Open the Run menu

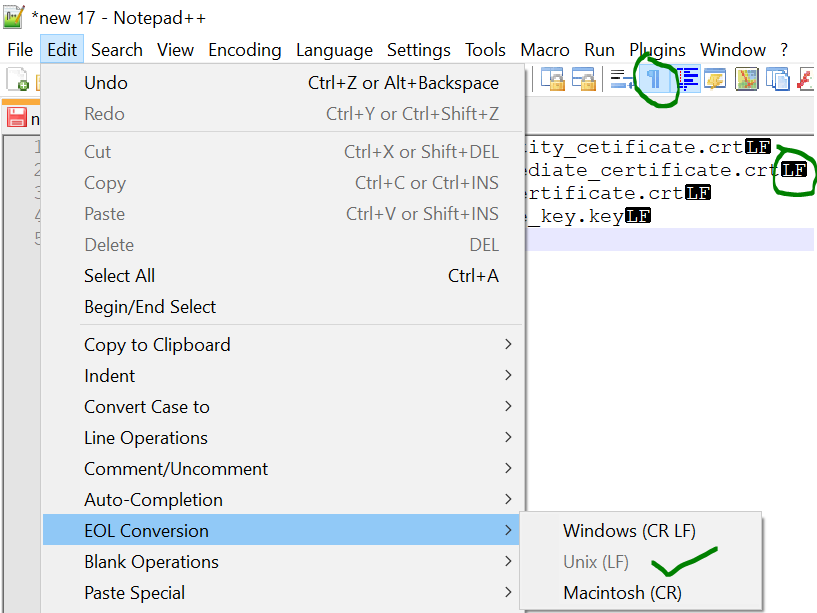point(599,50)
